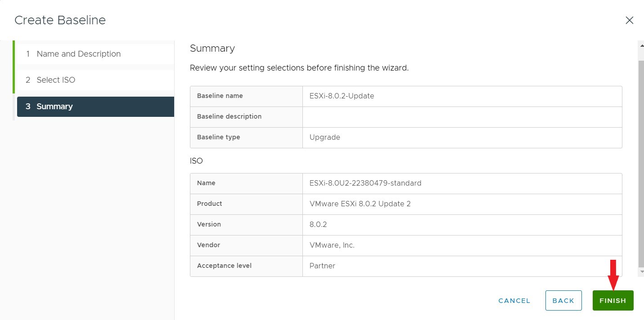The width and height of the screenshot is (644, 320).
Task: Click the Baseline description label
Action: tap(229, 116)
